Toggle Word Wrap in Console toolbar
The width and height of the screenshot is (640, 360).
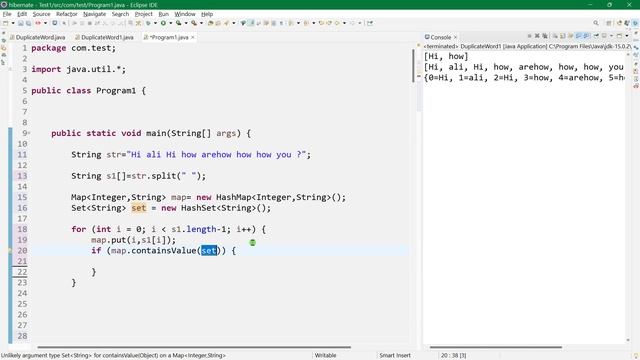point(571,36)
